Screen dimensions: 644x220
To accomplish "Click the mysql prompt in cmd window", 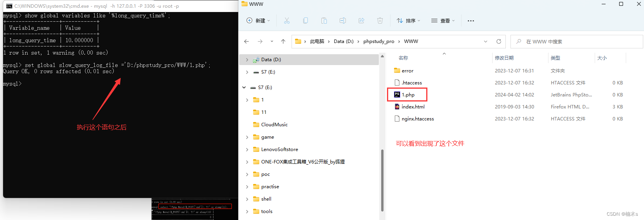I will [x=12, y=84].
